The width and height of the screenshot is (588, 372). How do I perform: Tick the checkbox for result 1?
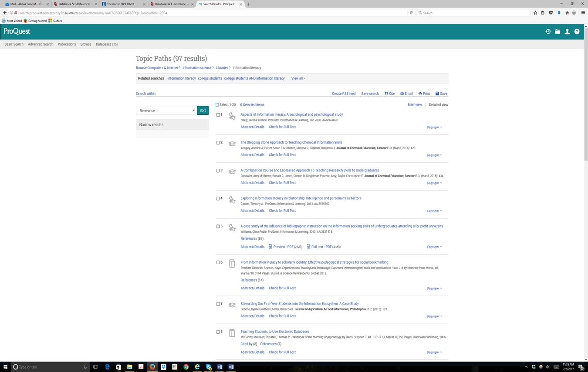tap(218, 115)
